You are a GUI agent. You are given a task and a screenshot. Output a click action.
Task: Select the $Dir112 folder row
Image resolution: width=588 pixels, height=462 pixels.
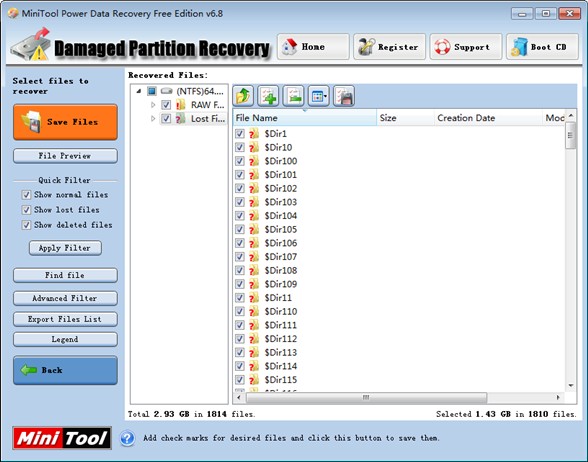(x=399, y=339)
